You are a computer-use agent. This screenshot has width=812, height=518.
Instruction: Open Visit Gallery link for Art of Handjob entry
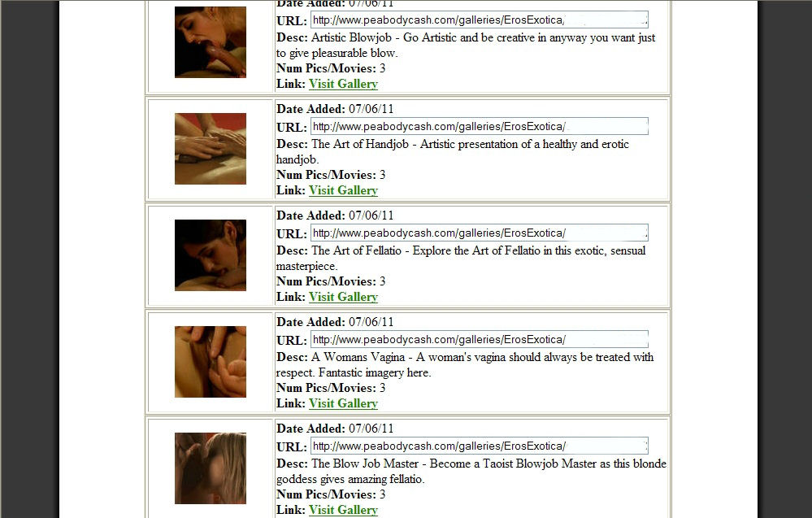pyautogui.click(x=343, y=190)
